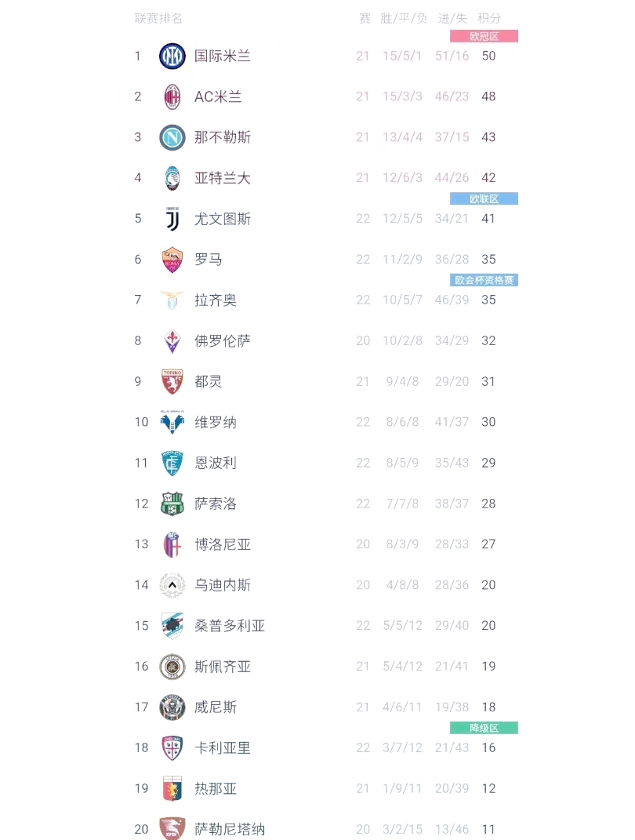Viewport: 635px width, 840px height.
Task: Click the Cagliari club crest
Action: point(172,747)
